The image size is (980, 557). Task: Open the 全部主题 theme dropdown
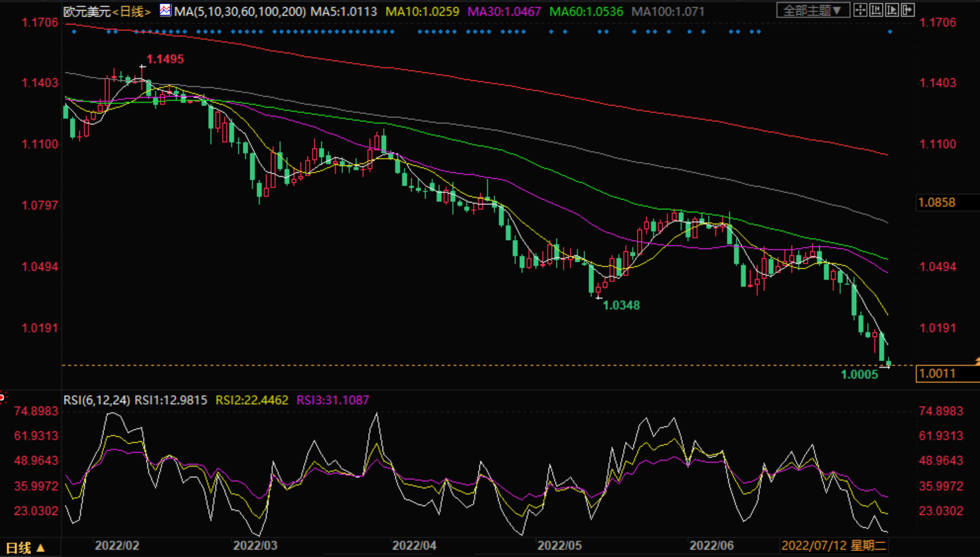point(812,11)
